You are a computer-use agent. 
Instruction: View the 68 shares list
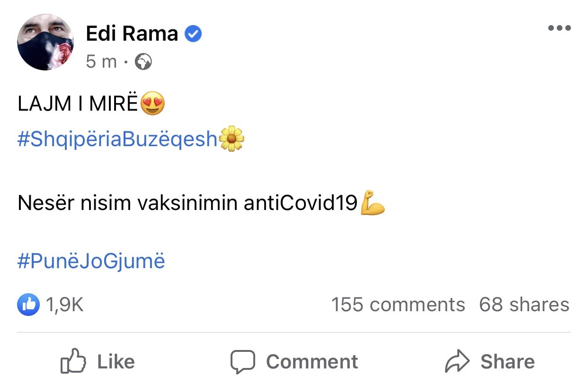point(524,305)
